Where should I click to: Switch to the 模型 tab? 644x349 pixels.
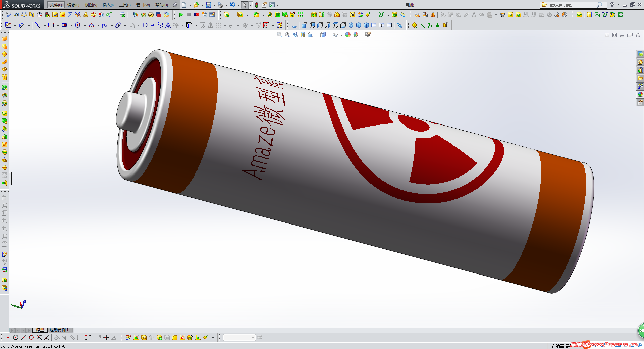[40, 330]
